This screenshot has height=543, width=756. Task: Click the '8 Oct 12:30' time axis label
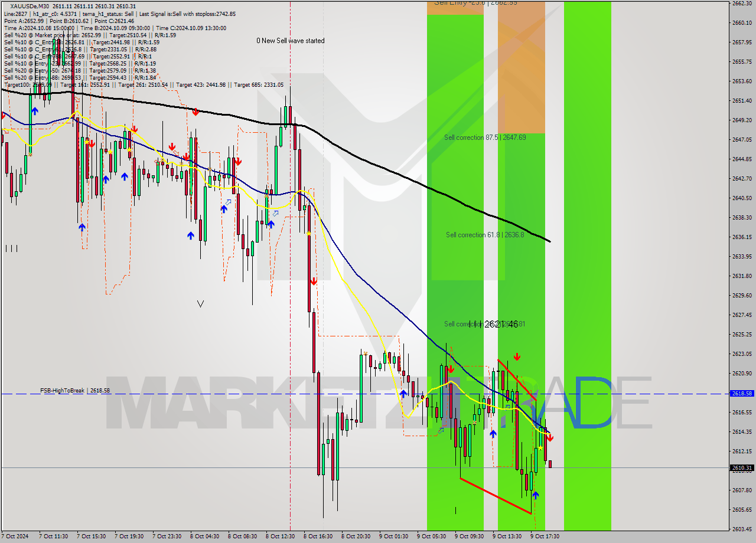280,537
